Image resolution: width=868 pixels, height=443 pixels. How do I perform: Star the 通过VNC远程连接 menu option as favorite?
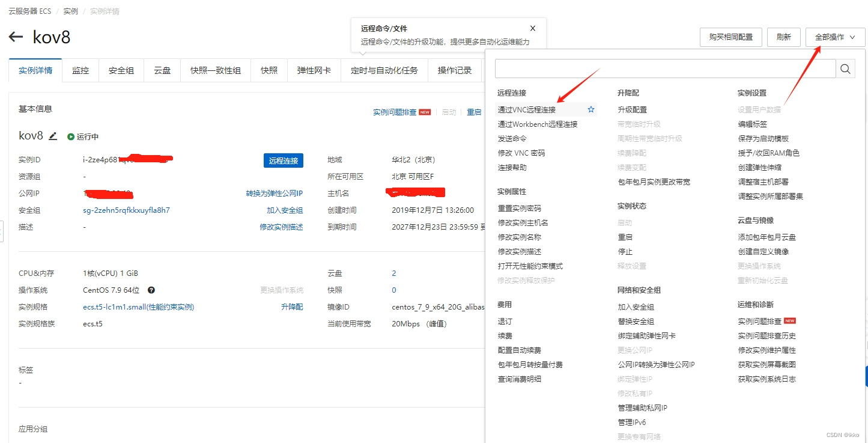pyautogui.click(x=590, y=109)
